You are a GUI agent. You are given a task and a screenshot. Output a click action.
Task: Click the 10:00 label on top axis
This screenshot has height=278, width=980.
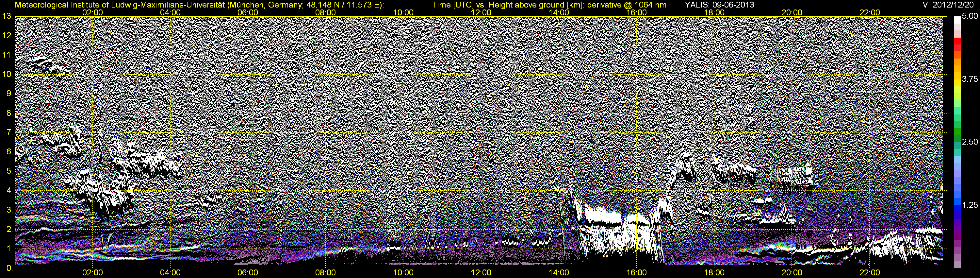[x=403, y=12]
